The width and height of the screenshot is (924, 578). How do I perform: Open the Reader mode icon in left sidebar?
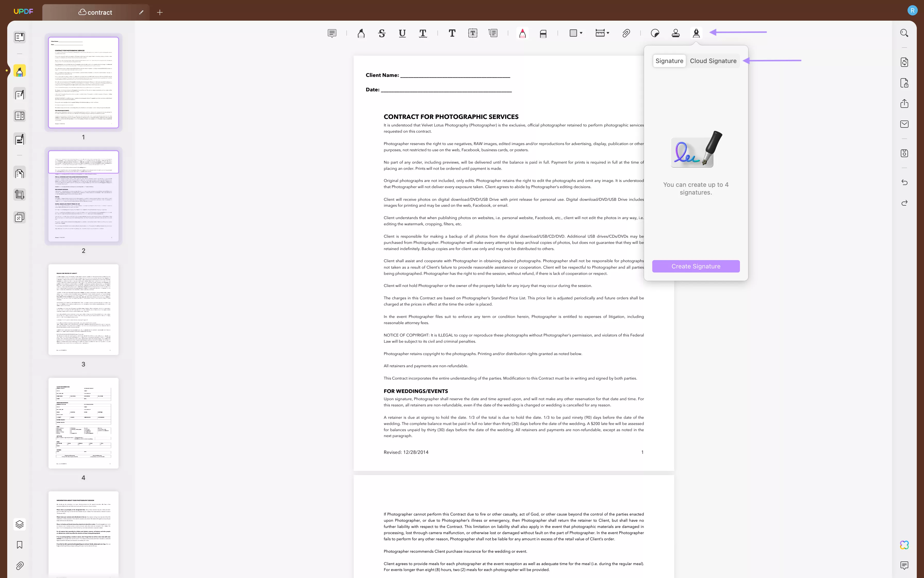coord(20,37)
